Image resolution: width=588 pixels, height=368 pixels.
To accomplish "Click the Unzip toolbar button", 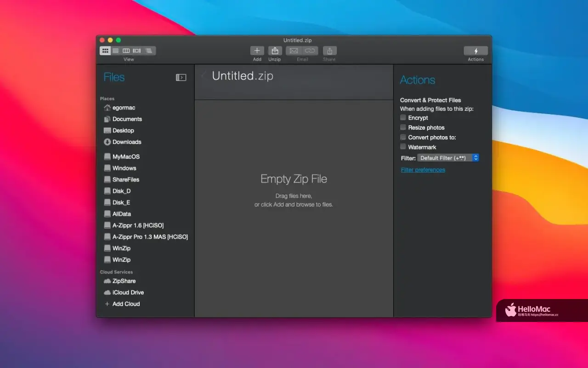I will [x=275, y=51].
